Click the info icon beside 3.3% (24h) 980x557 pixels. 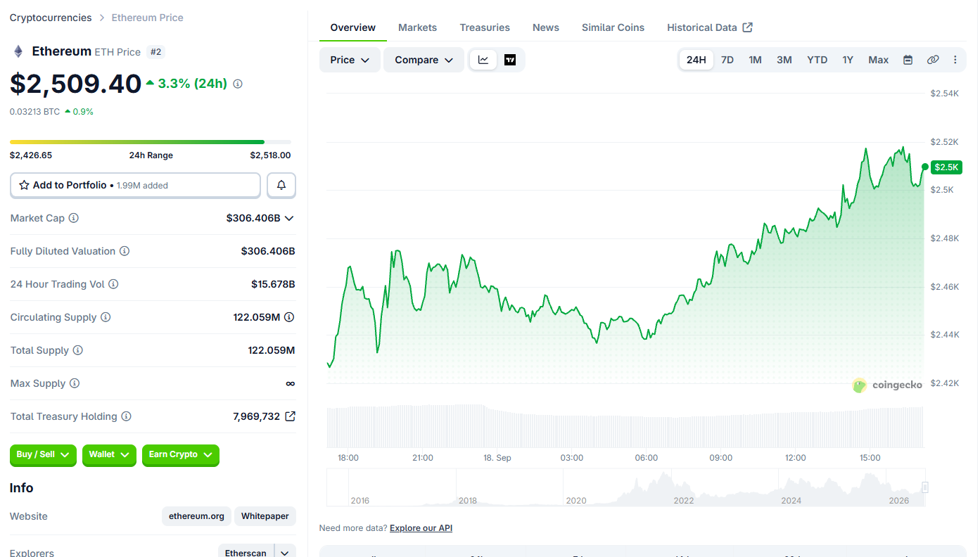[238, 84]
